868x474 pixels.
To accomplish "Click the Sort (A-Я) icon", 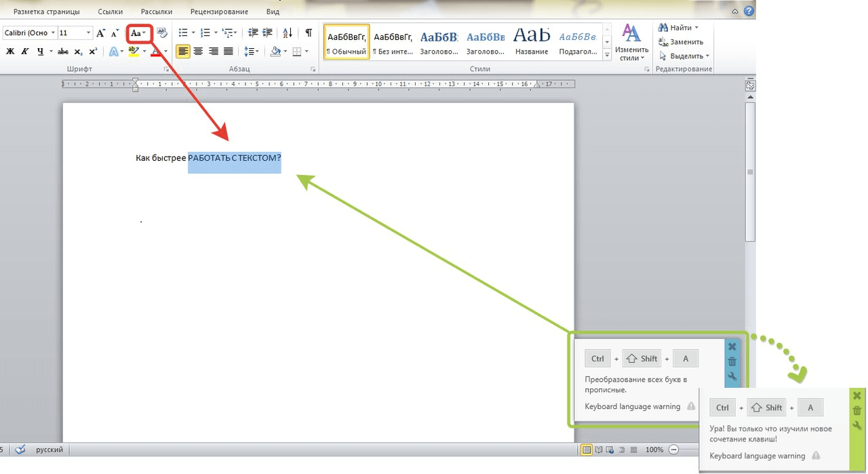I will click(x=288, y=33).
